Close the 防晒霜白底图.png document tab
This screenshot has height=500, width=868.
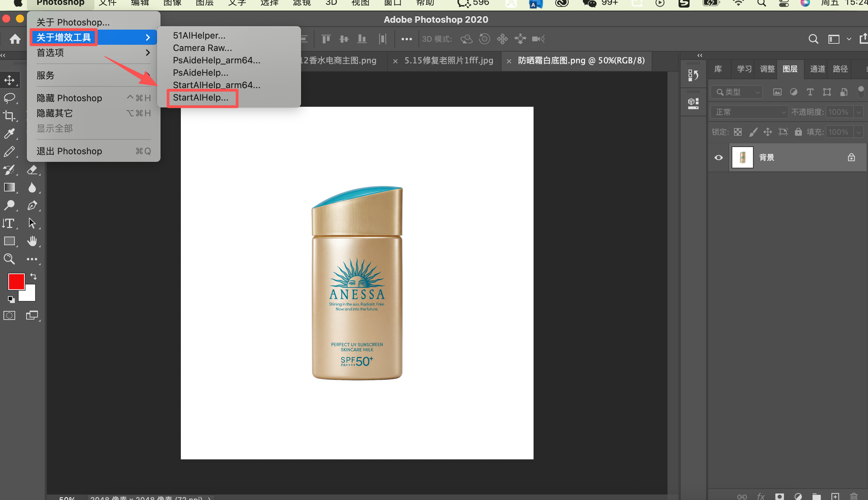509,61
